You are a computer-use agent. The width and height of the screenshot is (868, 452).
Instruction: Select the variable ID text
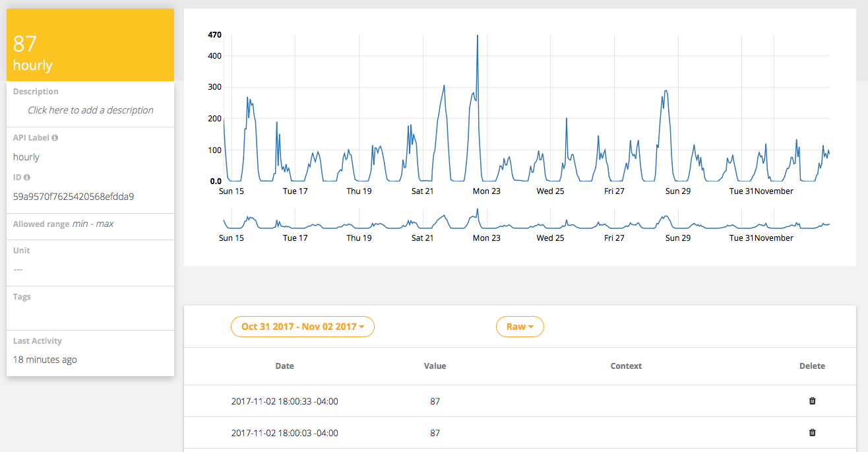[74, 197]
